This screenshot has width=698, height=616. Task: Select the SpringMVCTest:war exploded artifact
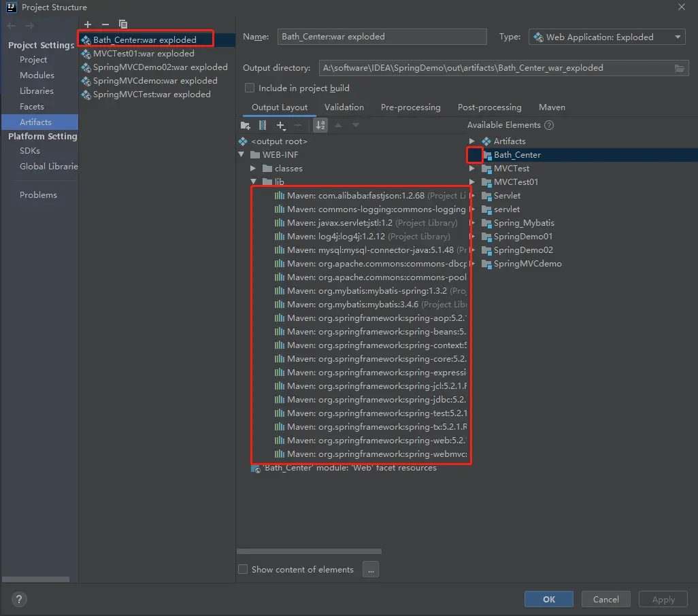click(x=146, y=95)
